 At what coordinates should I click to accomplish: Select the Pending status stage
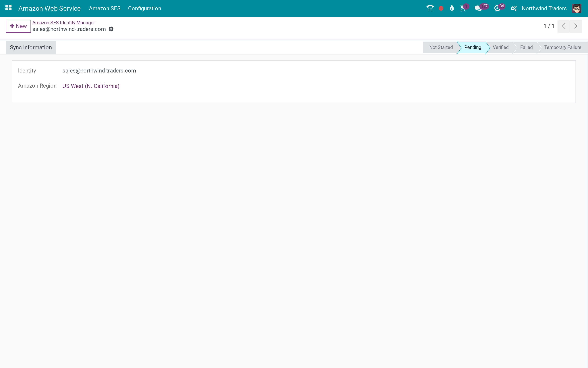[473, 47]
